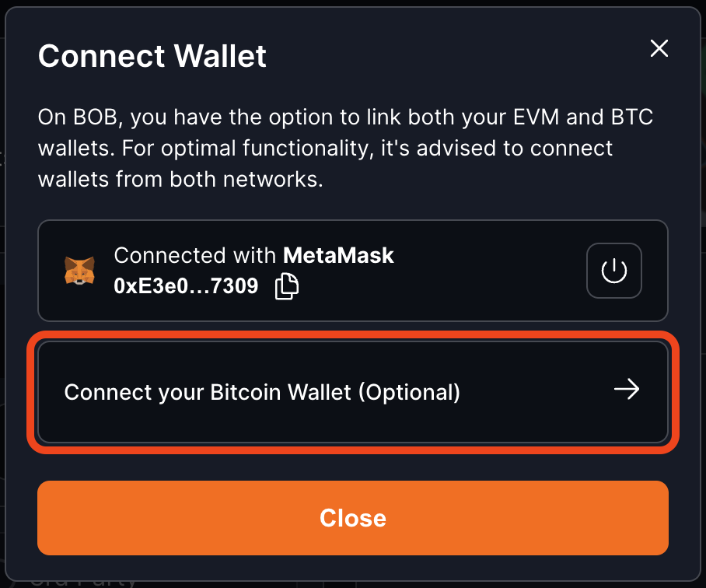Tap the fox logo in the connection card
The image size is (706, 588).
pos(79,271)
